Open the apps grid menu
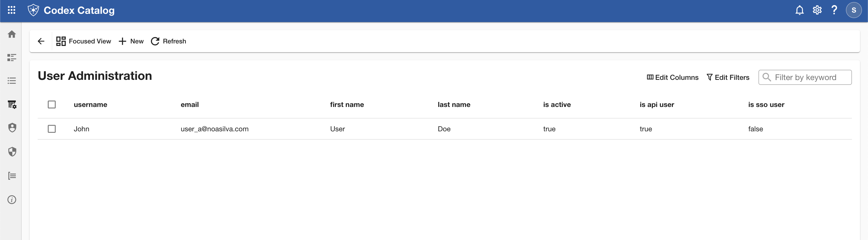 [x=12, y=10]
